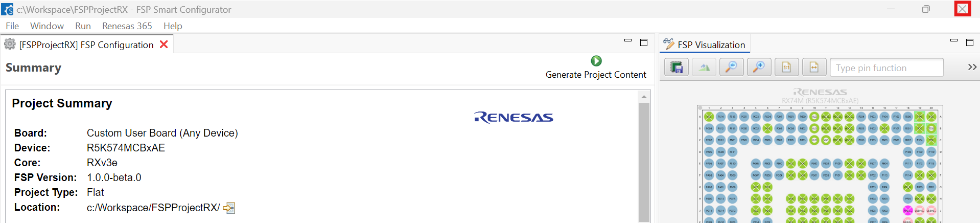Open the Help menu
This screenshot has height=223, width=980.
coord(173,26)
